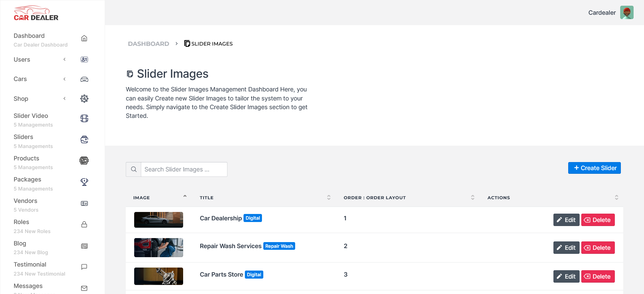Click the search magnifier icon
Viewport: 644px width, 294px height.
coord(133,169)
